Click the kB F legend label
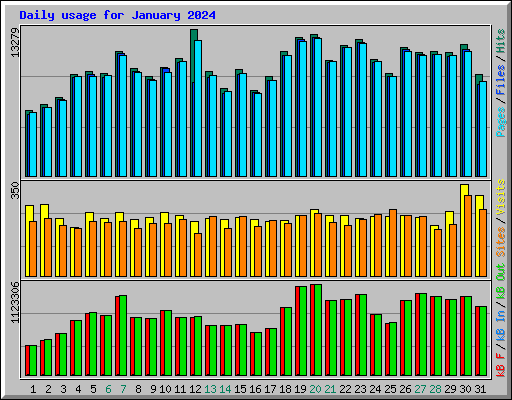The image size is (512, 400). (500, 365)
